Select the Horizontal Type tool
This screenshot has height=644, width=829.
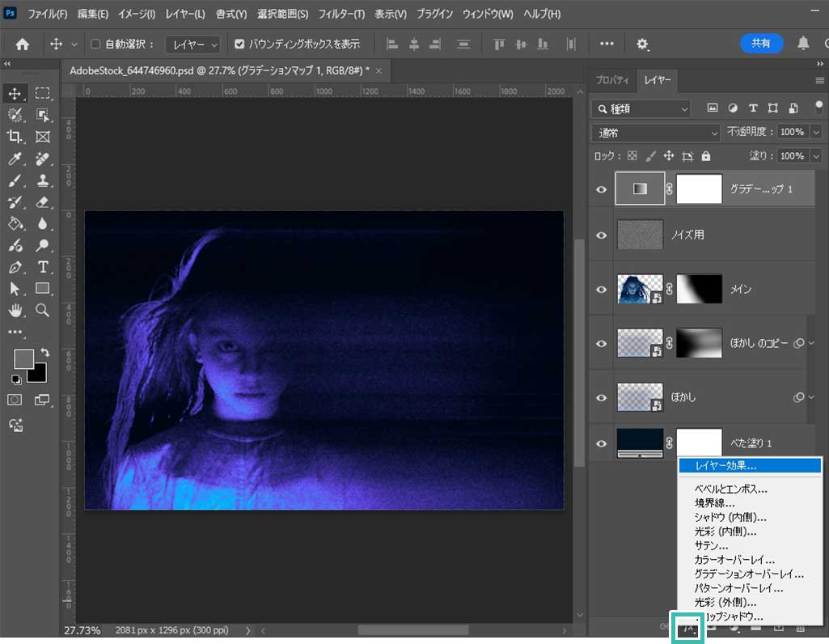click(43, 267)
